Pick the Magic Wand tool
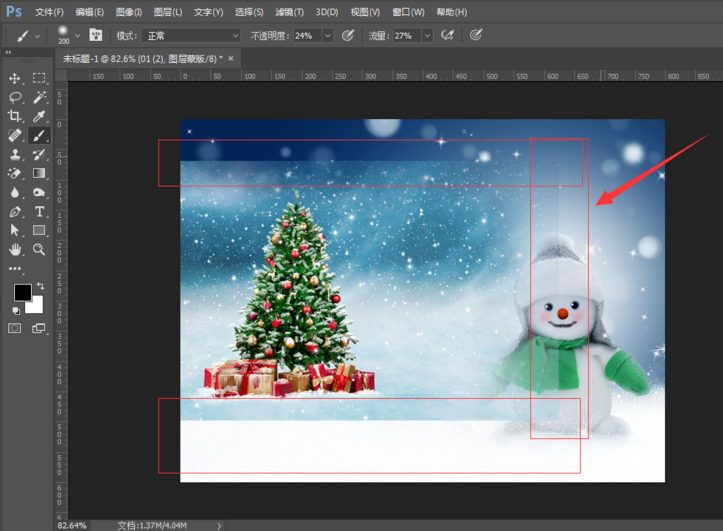Viewport: 723px width, 531px height. (39, 97)
